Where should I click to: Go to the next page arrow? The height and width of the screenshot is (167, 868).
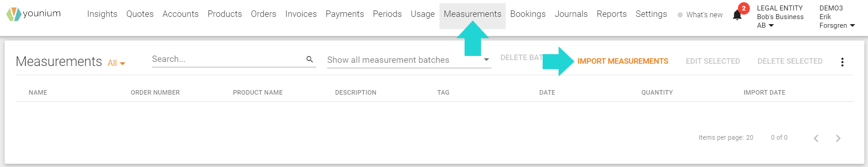(838, 138)
